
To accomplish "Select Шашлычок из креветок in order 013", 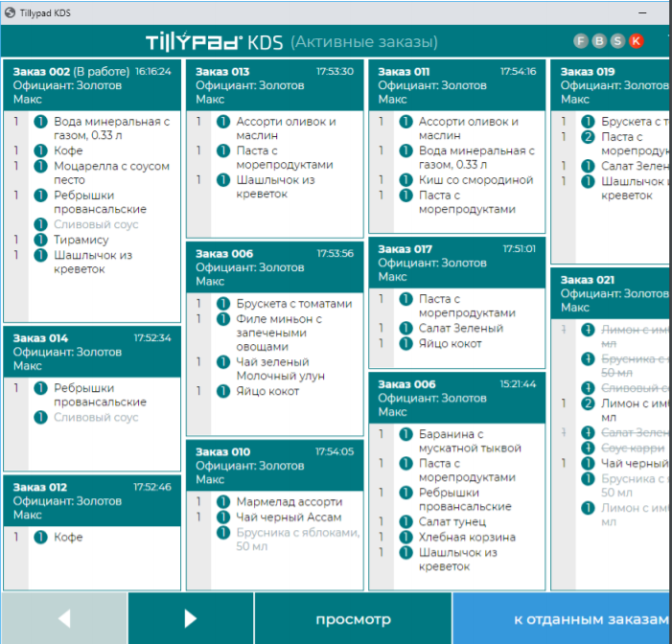I will (275, 187).
